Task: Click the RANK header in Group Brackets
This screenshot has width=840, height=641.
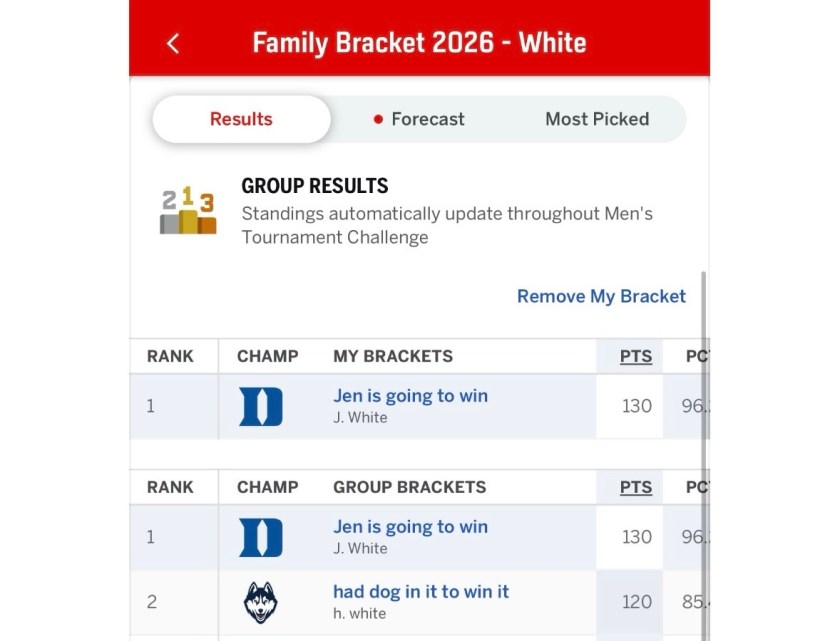Action: (x=170, y=487)
